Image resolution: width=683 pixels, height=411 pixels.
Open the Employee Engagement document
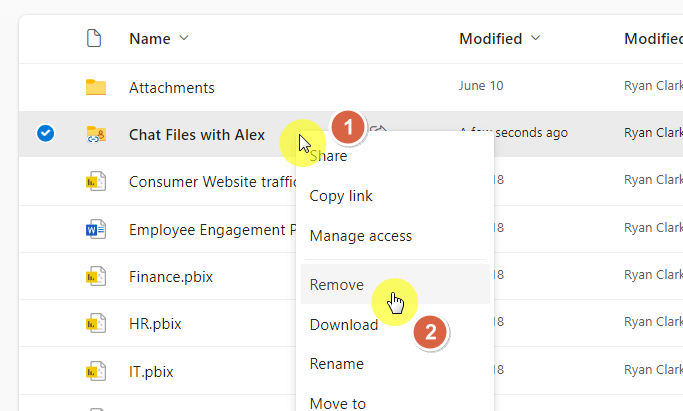pos(213,229)
